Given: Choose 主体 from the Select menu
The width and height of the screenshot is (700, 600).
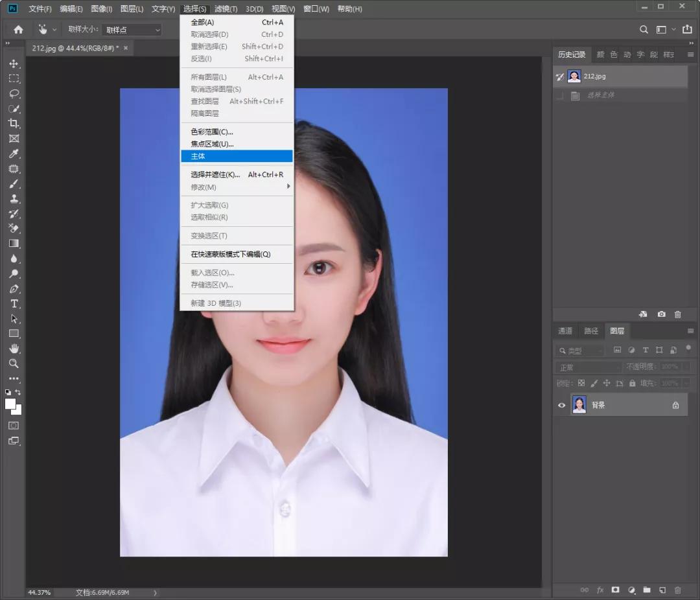Looking at the screenshot, I should 237,156.
